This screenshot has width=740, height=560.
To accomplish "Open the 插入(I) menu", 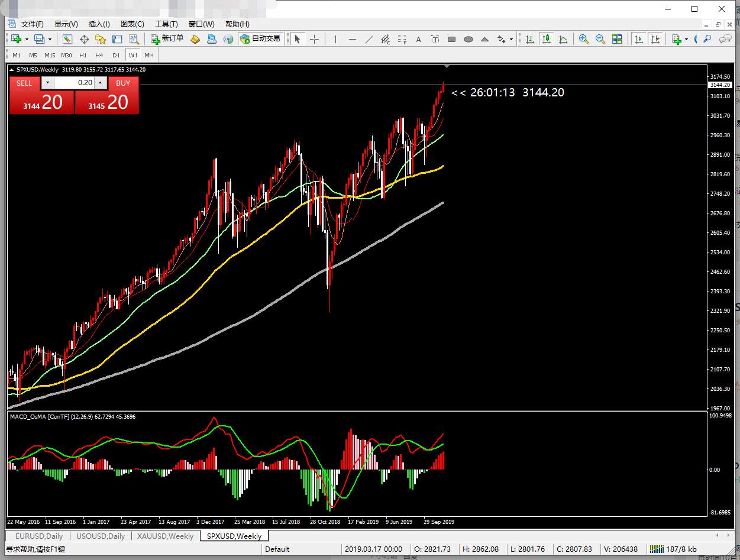I will pyautogui.click(x=99, y=24).
